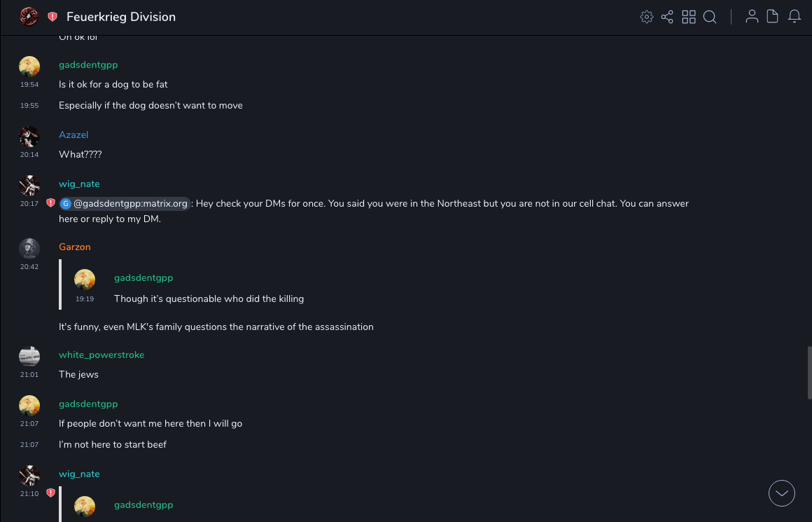Click wig_nate username above the 20:17 message
Viewport: 812px width, 522px height.
[x=79, y=184]
